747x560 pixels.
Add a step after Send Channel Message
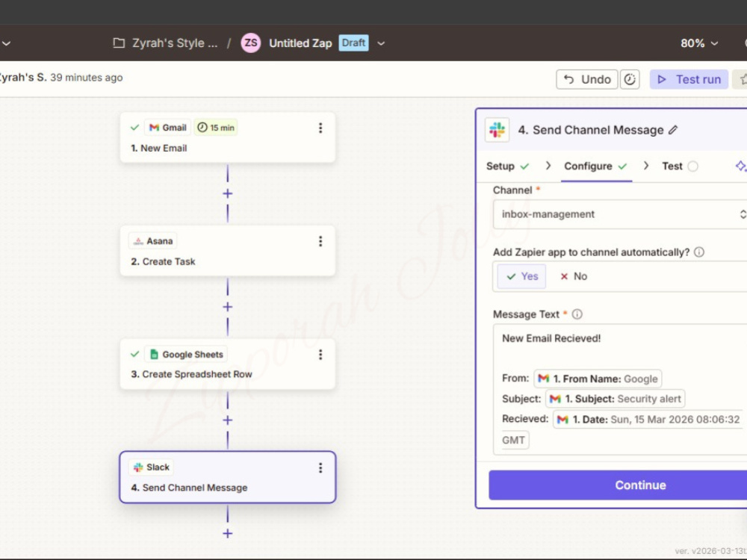click(x=228, y=533)
